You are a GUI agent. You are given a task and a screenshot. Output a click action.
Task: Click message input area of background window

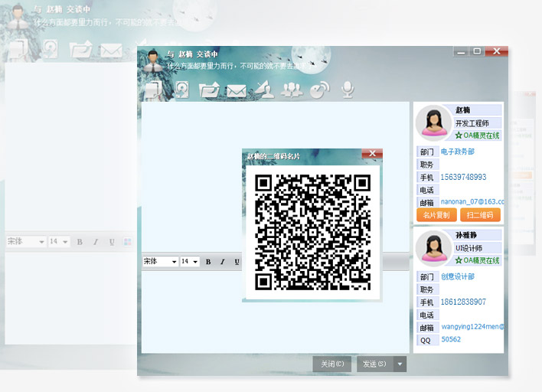coord(71,298)
